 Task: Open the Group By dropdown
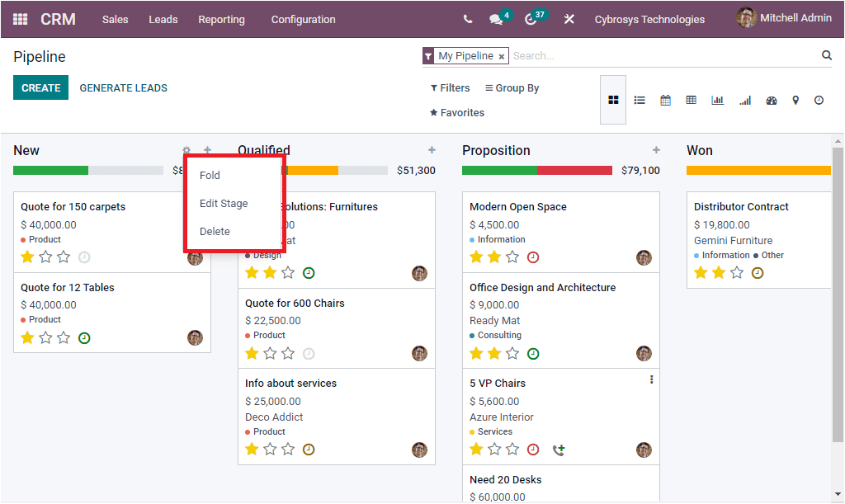tap(512, 87)
